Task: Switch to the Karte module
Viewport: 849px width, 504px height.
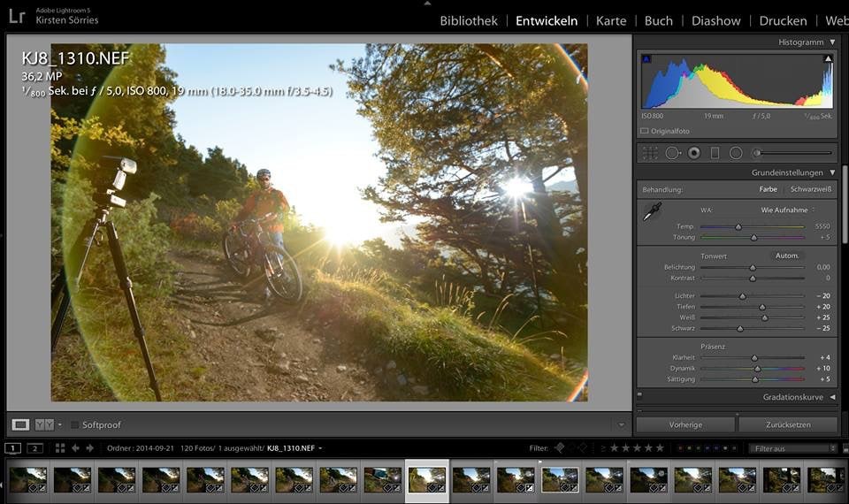Action: (x=611, y=20)
